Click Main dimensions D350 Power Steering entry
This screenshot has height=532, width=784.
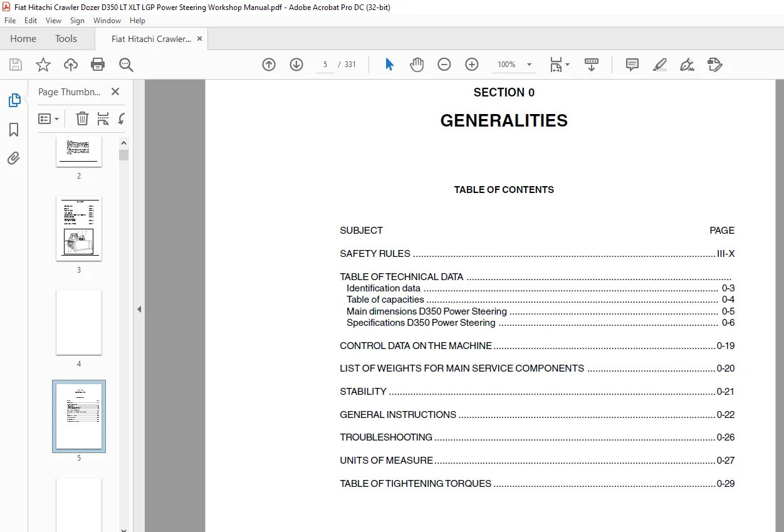click(x=540, y=311)
